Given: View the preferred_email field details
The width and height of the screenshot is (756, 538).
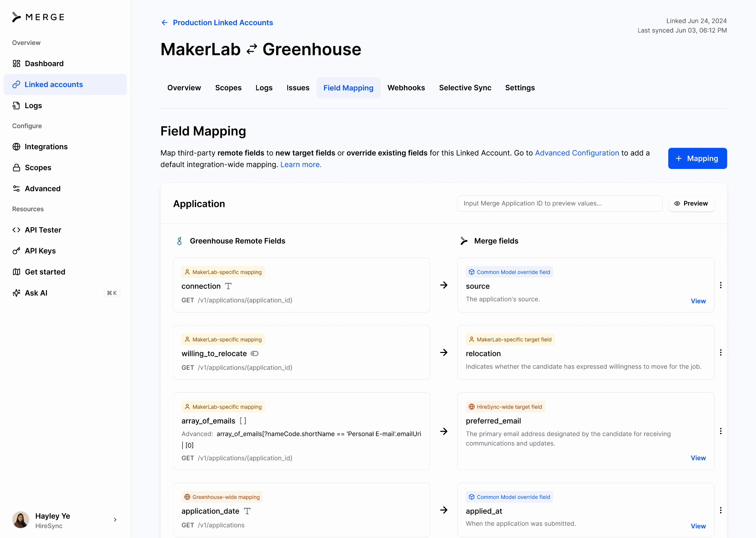Looking at the screenshot, I should tap(698, 458).
